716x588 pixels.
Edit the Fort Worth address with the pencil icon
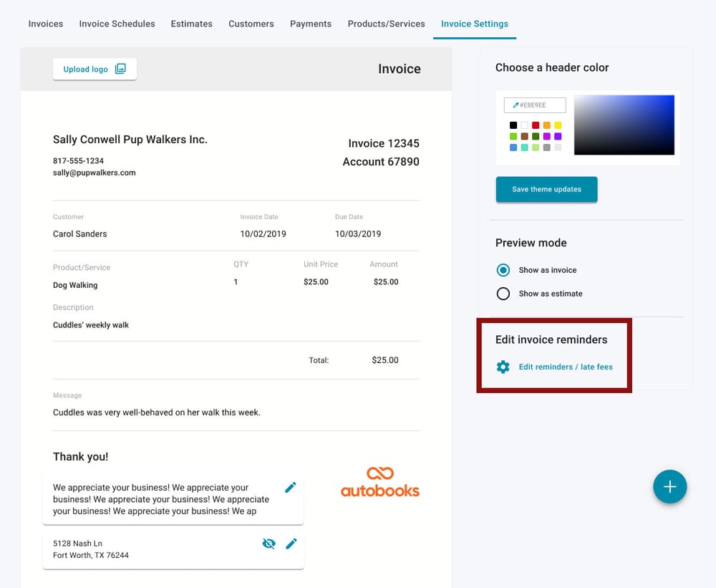click(x=291, y=544)
